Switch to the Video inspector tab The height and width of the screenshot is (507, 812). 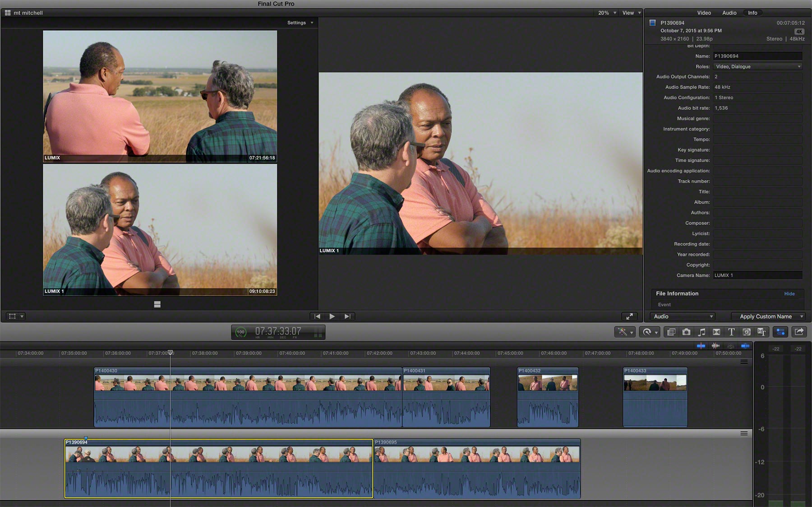point(704,13)
